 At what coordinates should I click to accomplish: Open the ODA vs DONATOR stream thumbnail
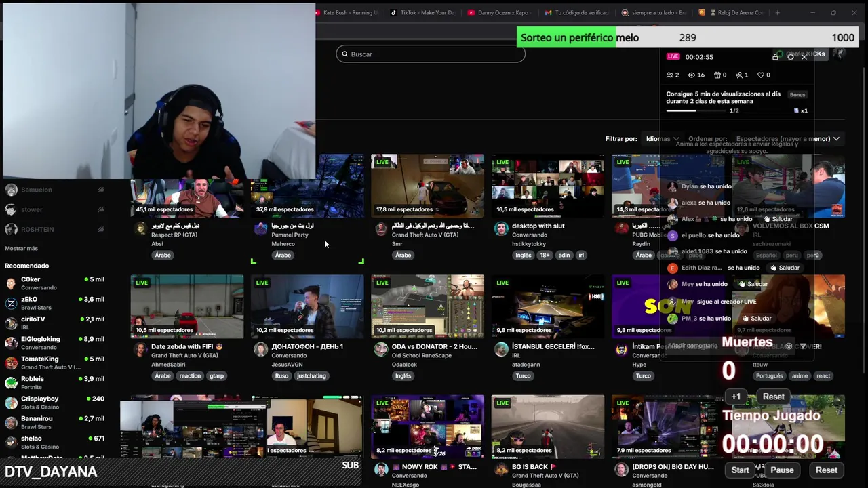427,306
